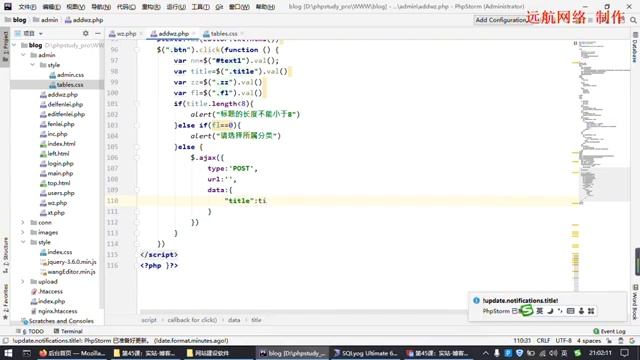Toggle the tool windows button in bottom-left corner

click(x=6, y=341)
